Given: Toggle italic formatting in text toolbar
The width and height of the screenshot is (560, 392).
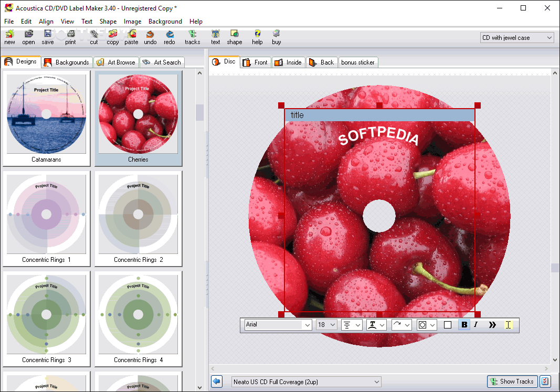Looking at the screenshot, I should [x=476, y=325].
